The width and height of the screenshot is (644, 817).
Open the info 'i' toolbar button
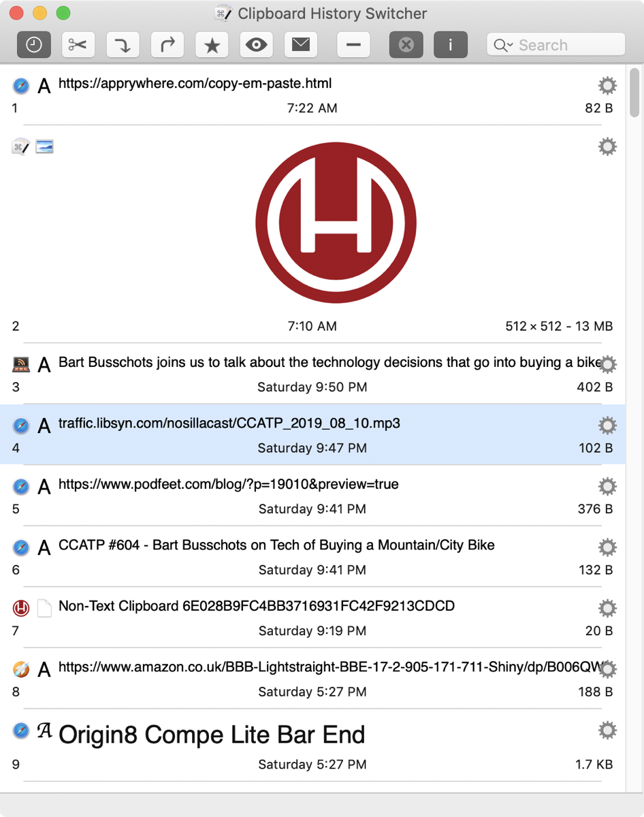pos(450,45)
